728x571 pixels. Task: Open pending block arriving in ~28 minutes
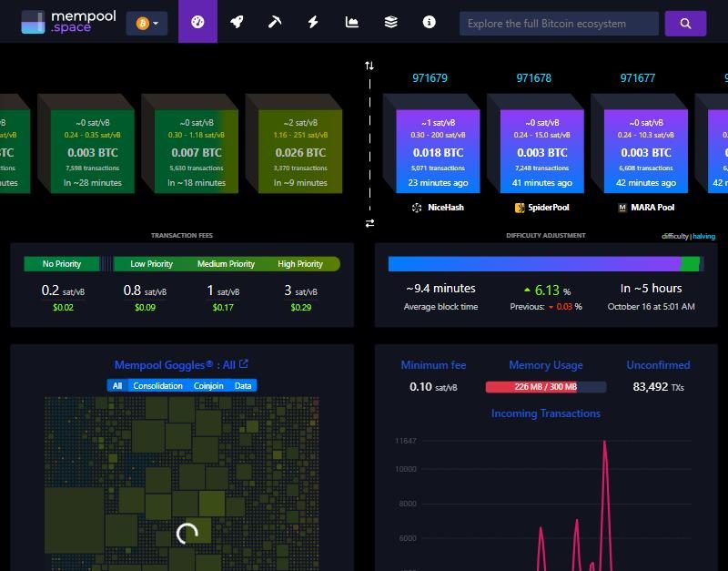coord(93,151)
